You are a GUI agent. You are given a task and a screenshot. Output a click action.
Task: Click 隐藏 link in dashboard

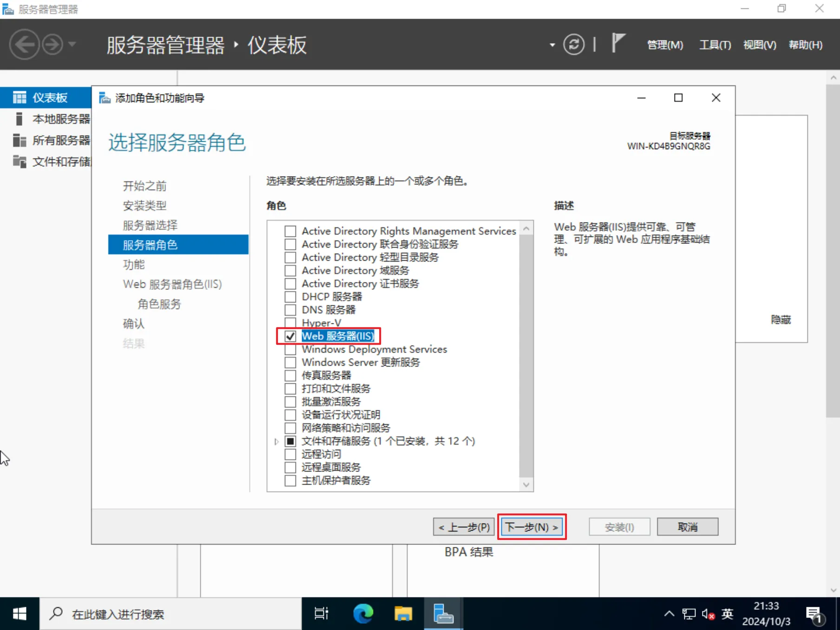point(781,320)
